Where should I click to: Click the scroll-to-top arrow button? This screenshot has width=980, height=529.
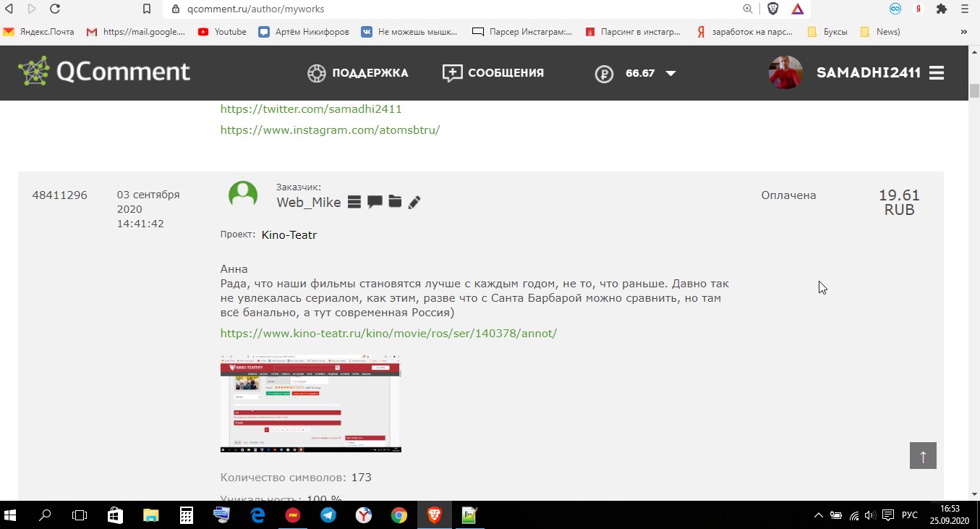click(923, 456)
